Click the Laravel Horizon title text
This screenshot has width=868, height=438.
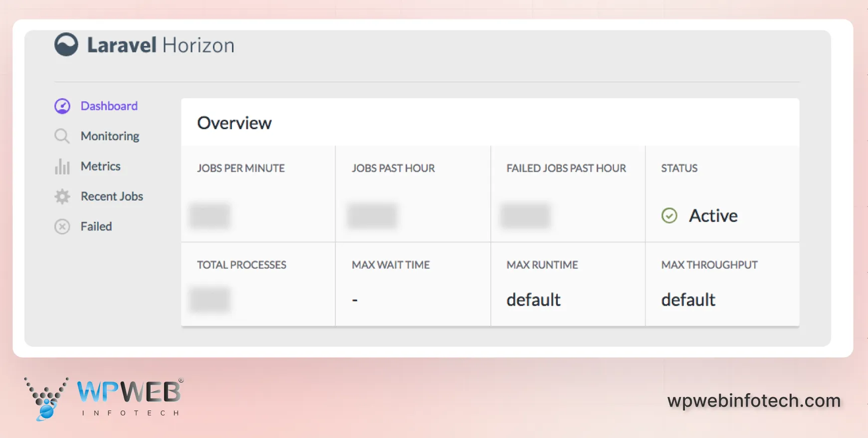161,45
